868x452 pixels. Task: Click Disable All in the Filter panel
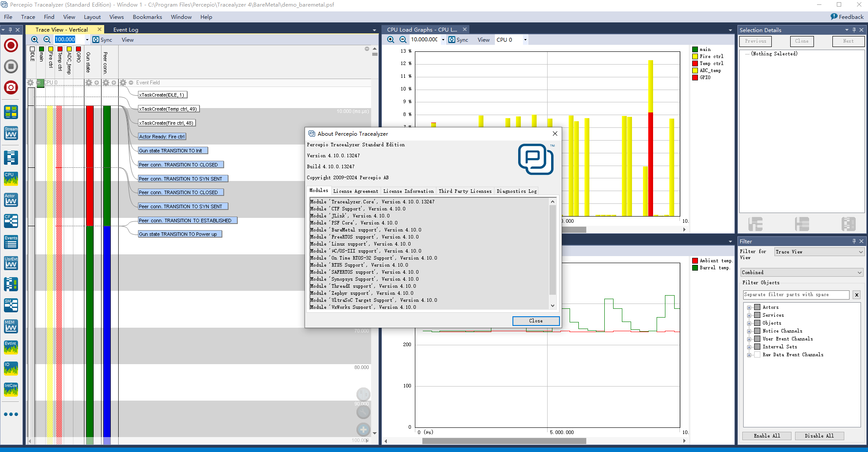pos(819,436)
